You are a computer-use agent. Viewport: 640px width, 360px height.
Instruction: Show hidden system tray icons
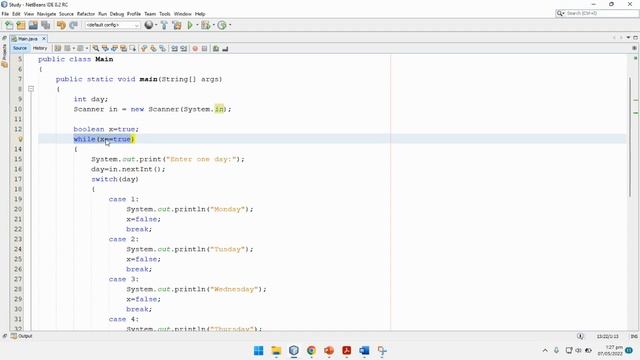pos(545,351)
